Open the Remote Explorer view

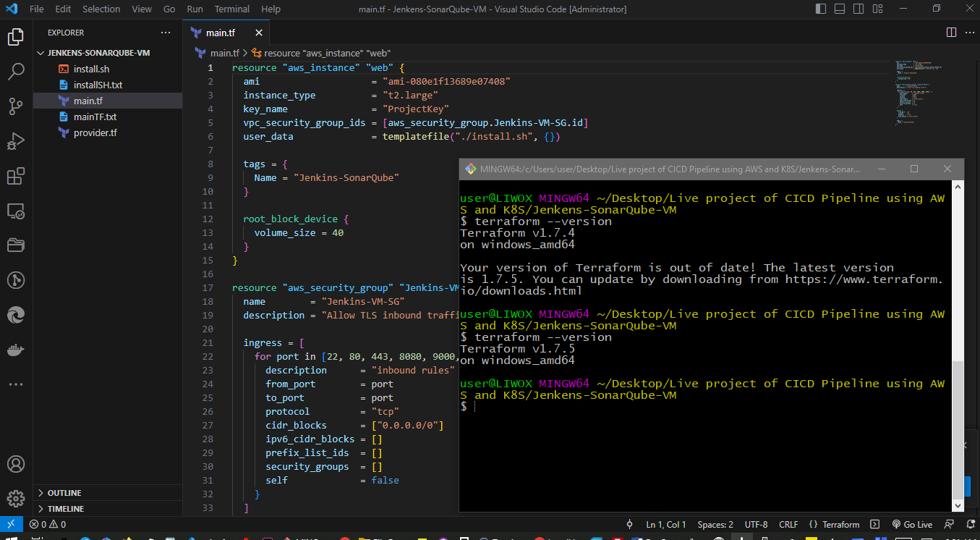(x=16, y=211)
